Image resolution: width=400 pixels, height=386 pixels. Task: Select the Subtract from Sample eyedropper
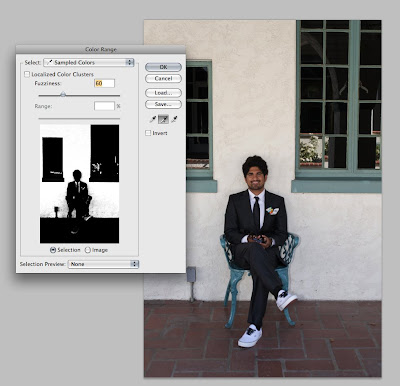(x=174, y=119)
